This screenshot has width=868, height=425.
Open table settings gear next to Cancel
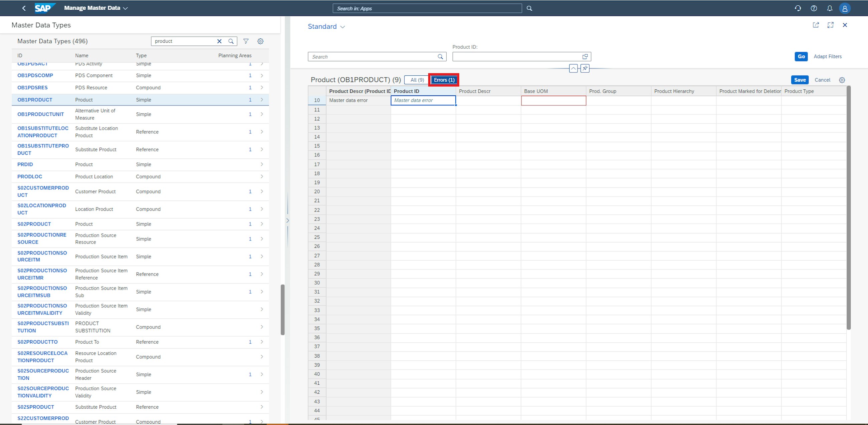coord(842,80)
